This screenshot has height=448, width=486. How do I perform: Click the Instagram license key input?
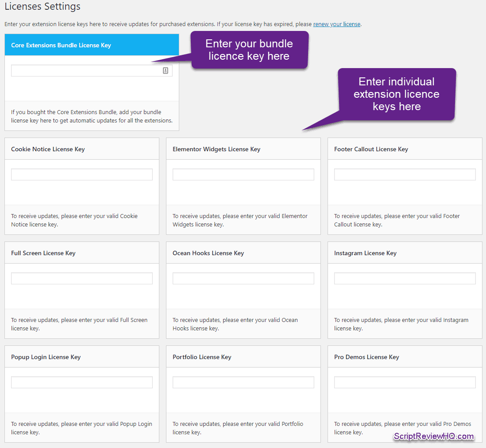pyautogui.click(x=405, y=278)
